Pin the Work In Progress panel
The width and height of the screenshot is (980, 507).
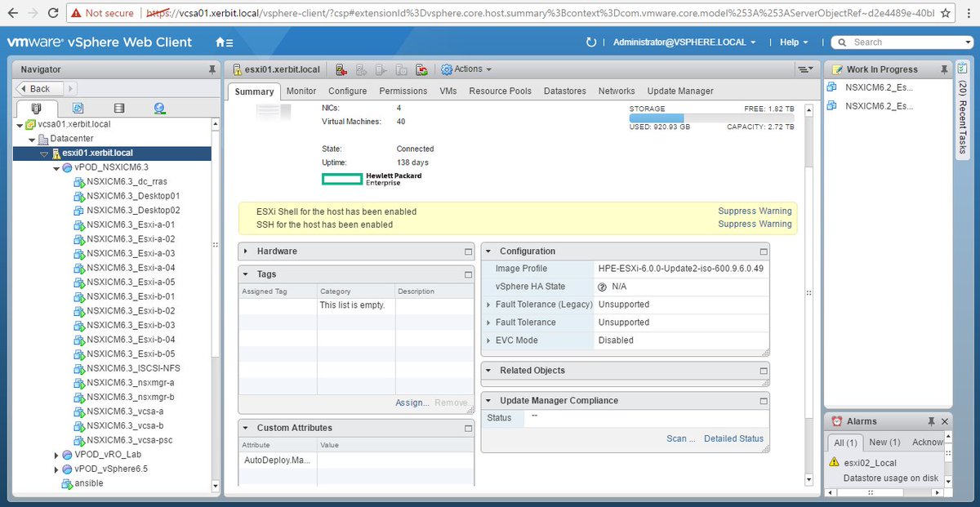pyautogui.click(x=944, y=69)
